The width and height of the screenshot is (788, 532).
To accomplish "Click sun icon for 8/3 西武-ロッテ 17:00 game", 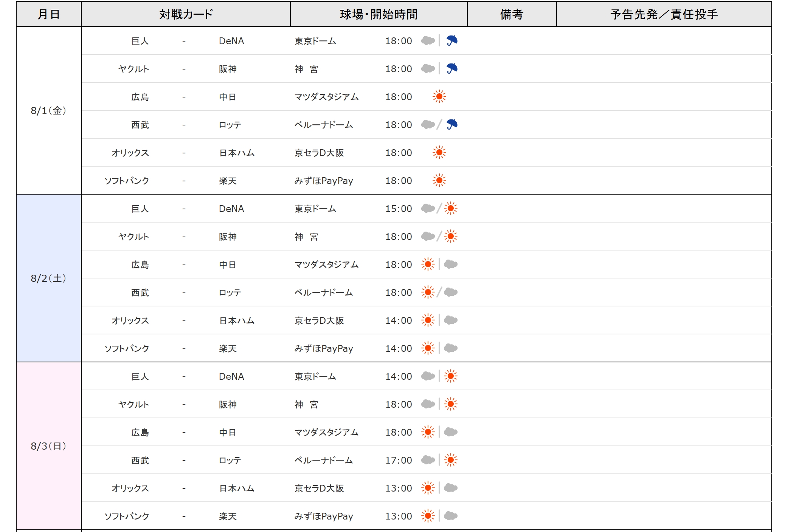I will click(451, 460).
